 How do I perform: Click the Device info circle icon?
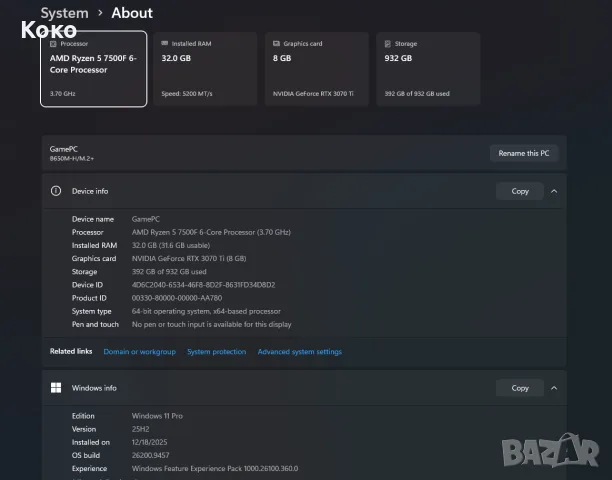[x=56, y=191]
